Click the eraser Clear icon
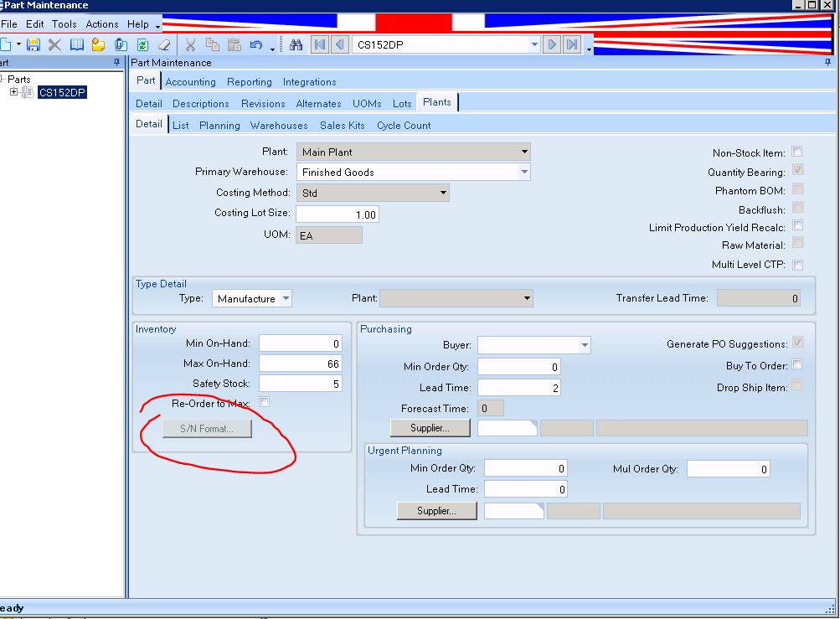 coord(164,44)
